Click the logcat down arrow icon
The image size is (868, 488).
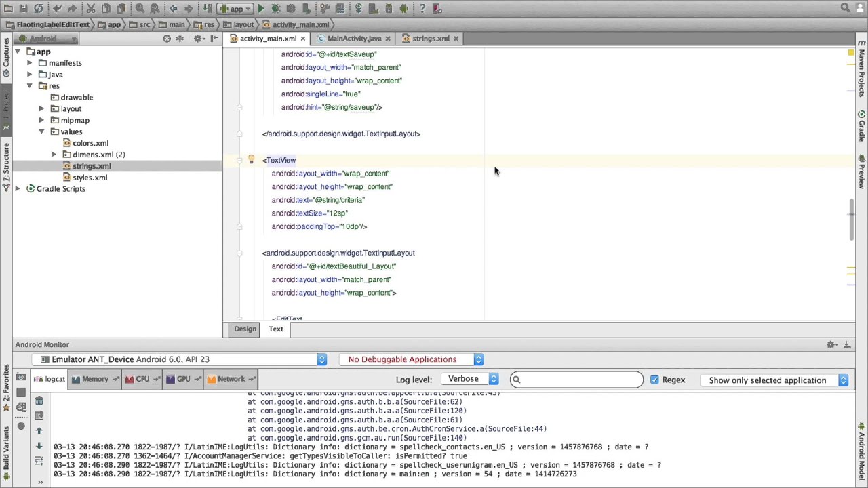click(x=39, y=445)
